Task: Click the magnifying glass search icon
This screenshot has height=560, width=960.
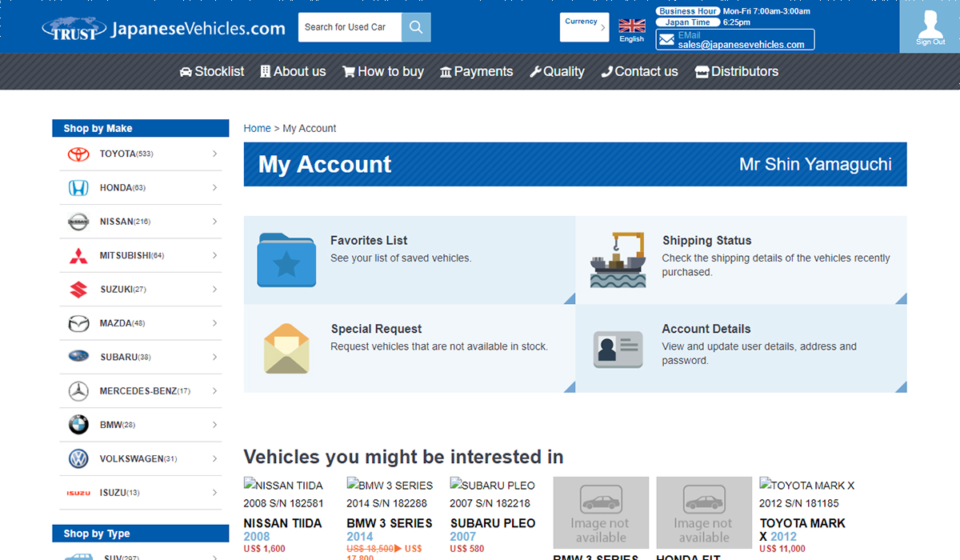Action: click(x=415, y=26)
